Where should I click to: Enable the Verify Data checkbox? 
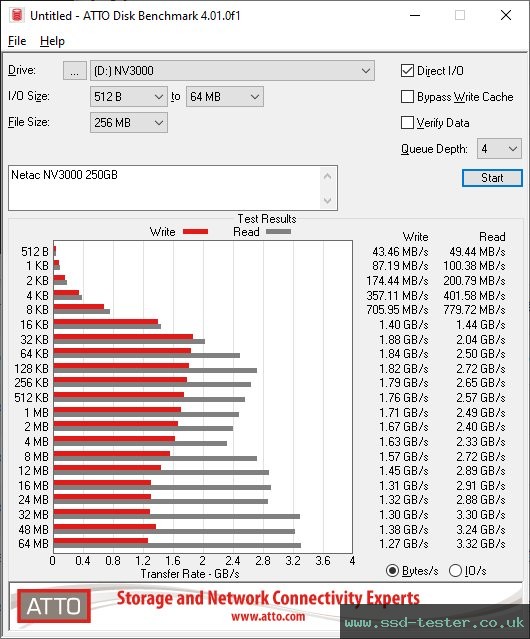[407, 123]
